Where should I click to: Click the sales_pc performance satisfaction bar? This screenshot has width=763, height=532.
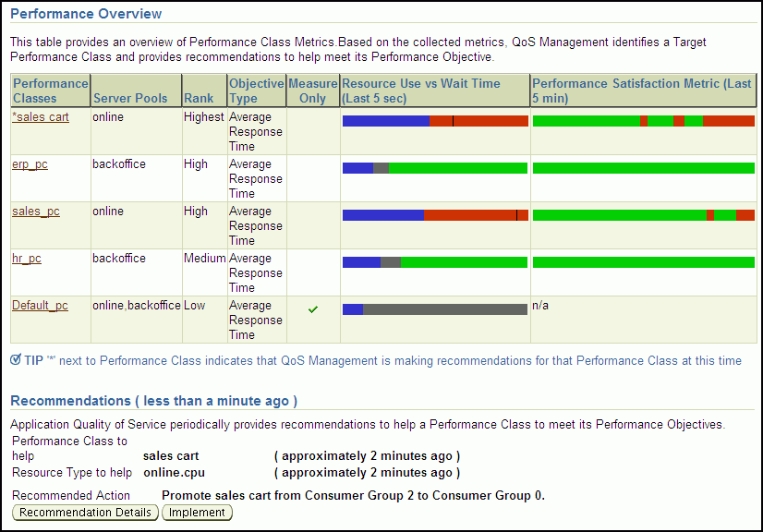point(643,215)
